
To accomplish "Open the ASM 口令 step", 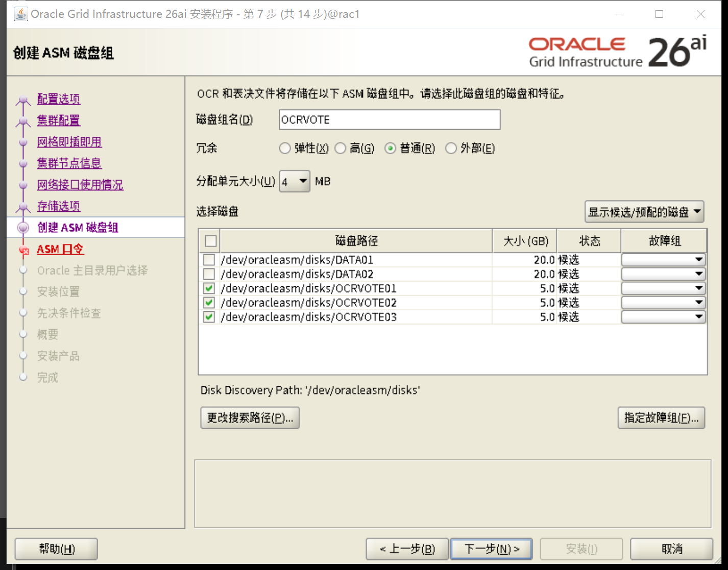I will click(x=60, y=249).
